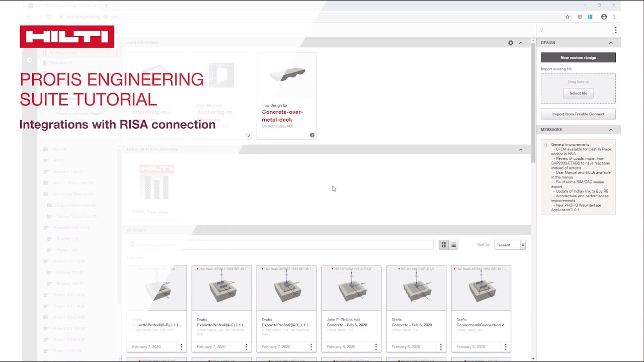The image size is (644, 362).
Task: Open ExporttoProfis@(4-D) design thumbnail
Action: pos(286,288)
